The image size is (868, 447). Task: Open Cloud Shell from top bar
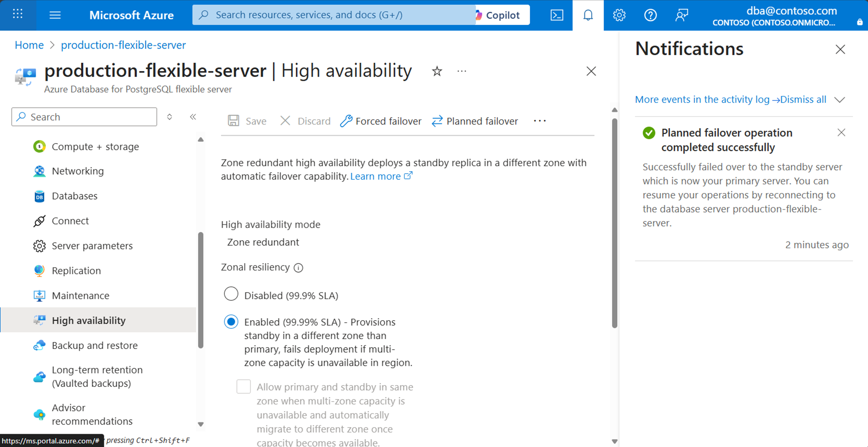[x=557, y=15]
